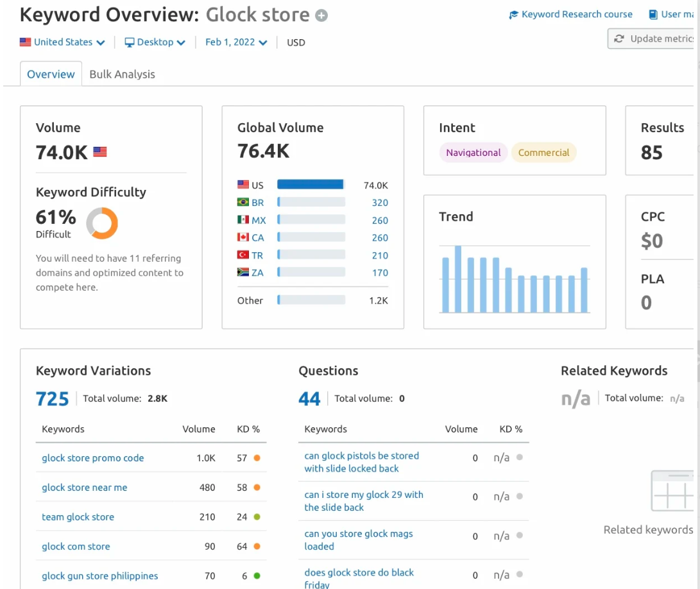The width and height of the screenshot is (700, 589).
Task: Click the Results value 85
Action: pos(652,153)
